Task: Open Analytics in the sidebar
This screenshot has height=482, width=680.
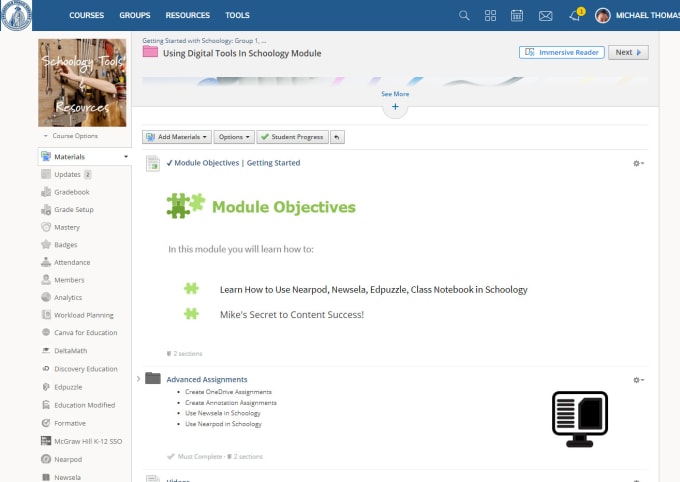Action: (x=68, y=298)
